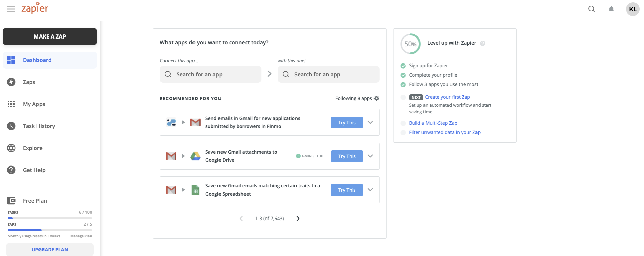The height and width of the screenshot is (256, 644).
Task: Click 'Save new Gmail emails matching certain traits' title
Action: 263,190
